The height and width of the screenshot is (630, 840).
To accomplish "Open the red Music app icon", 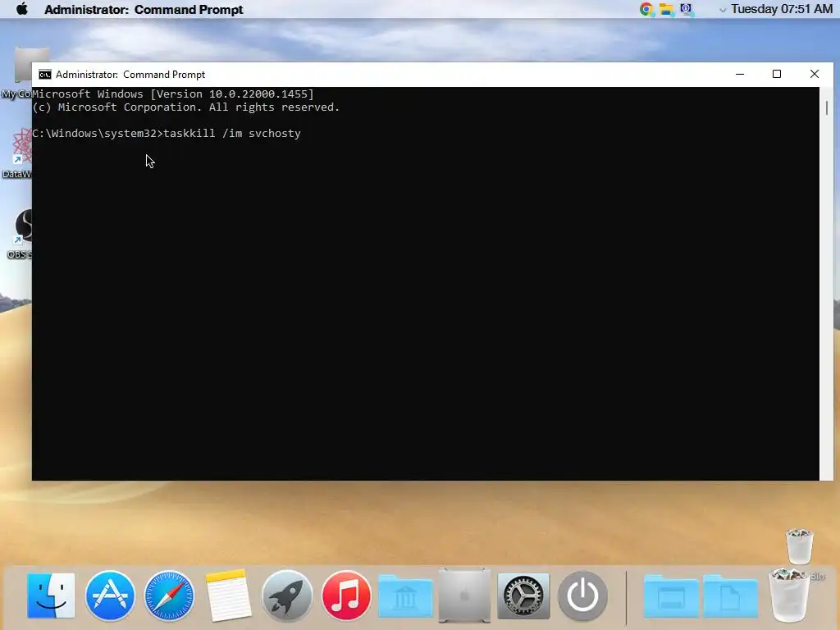I will (346, 596).
